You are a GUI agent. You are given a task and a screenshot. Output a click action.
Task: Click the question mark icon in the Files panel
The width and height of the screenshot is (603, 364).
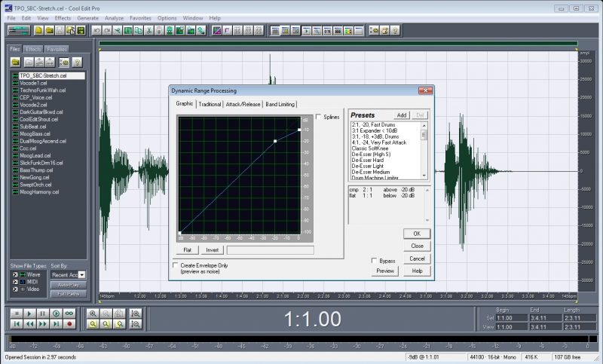click(77, 62)
